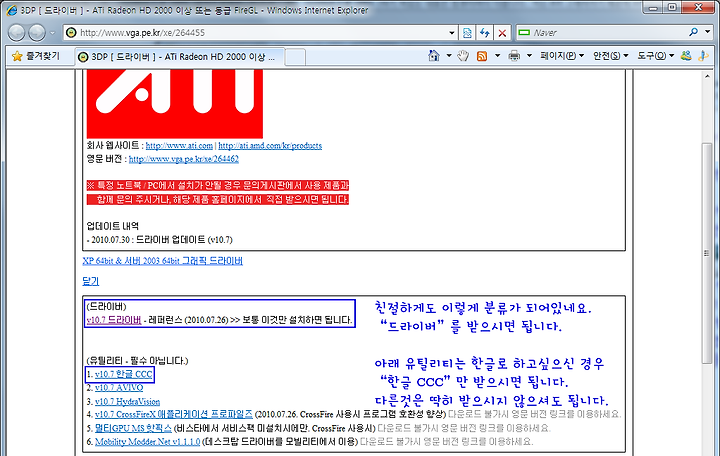
Task: Open a new blank tab
Action: tap(295, 57)
